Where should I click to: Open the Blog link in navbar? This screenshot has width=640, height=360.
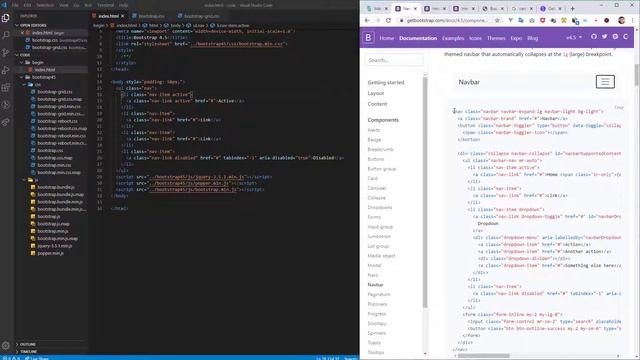pyautogui.click(x=533, y=38)
